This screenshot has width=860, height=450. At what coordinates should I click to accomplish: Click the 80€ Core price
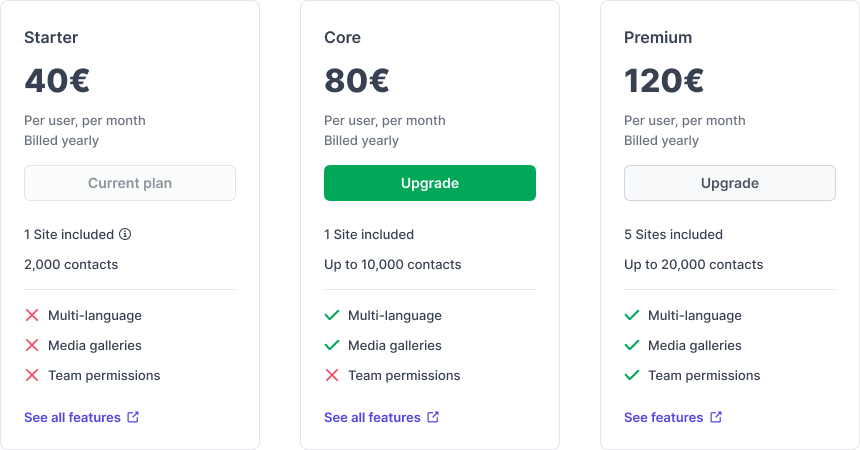[x=357, y=81]
